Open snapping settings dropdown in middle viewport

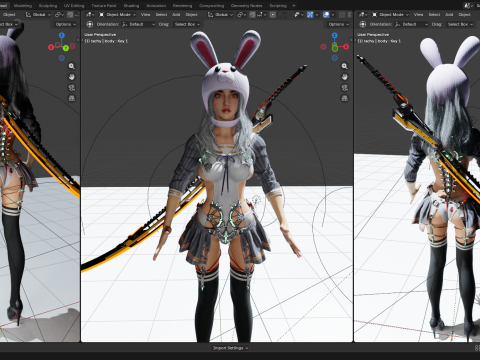262,15
